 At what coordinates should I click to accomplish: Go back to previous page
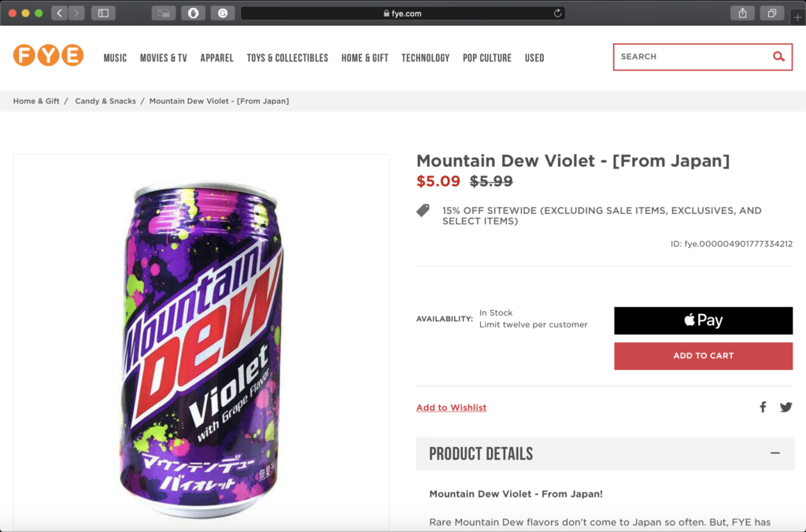(x=60, y=13)
